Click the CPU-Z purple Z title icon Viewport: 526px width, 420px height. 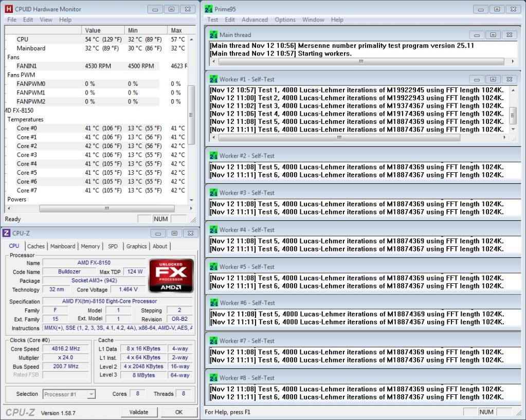tap(7, 233)
